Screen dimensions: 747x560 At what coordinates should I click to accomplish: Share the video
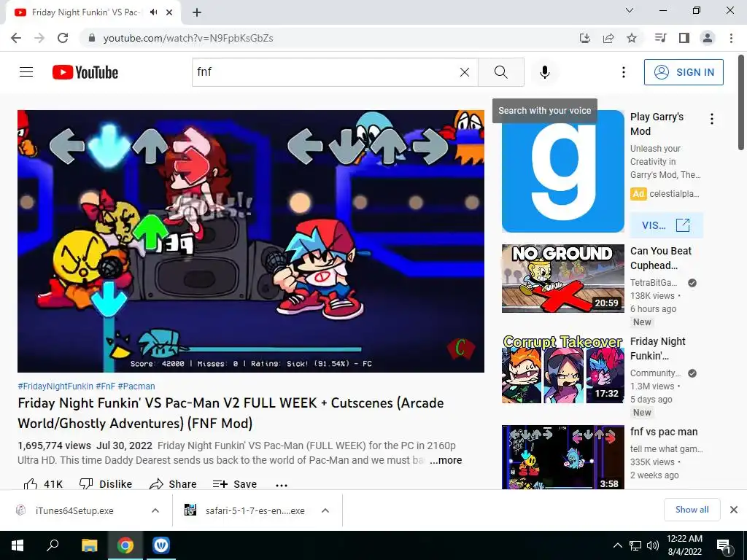173,484
